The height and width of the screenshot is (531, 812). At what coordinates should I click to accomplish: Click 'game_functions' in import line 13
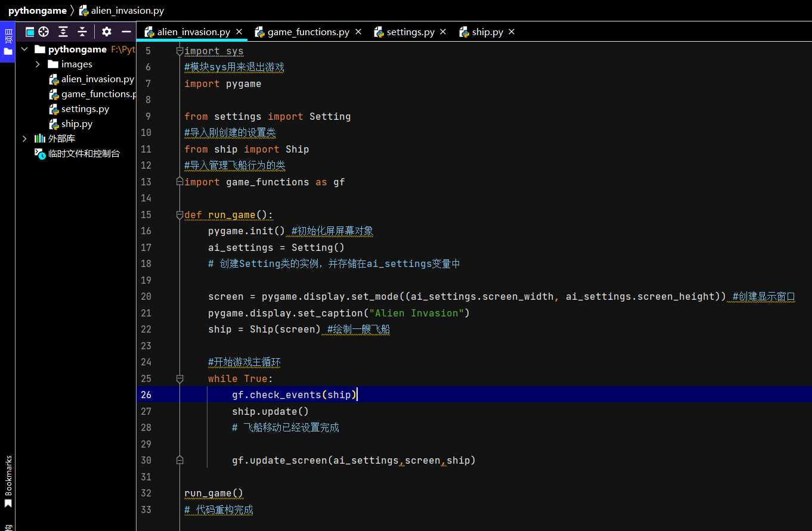pyautogui.click(x=268, y=182)
